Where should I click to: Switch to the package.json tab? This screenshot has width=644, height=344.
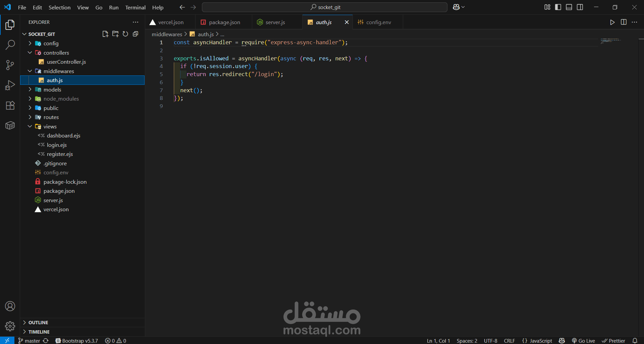click(224, 22)
